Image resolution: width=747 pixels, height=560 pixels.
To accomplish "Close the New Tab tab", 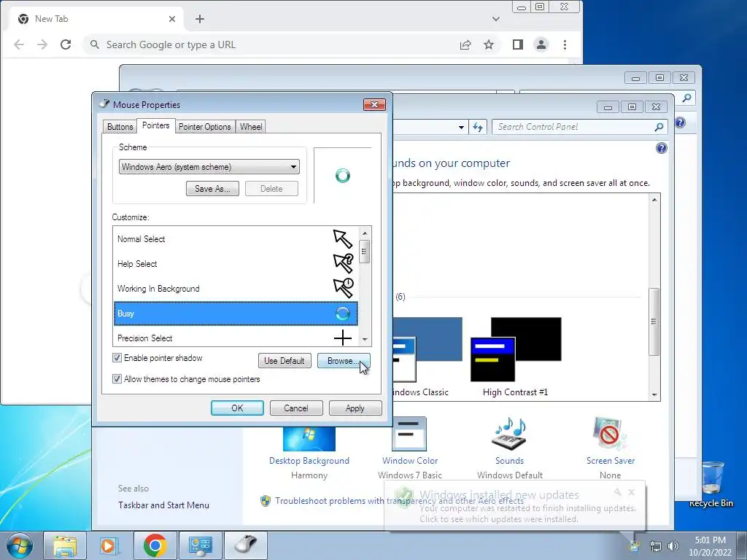I will (172, 19).
